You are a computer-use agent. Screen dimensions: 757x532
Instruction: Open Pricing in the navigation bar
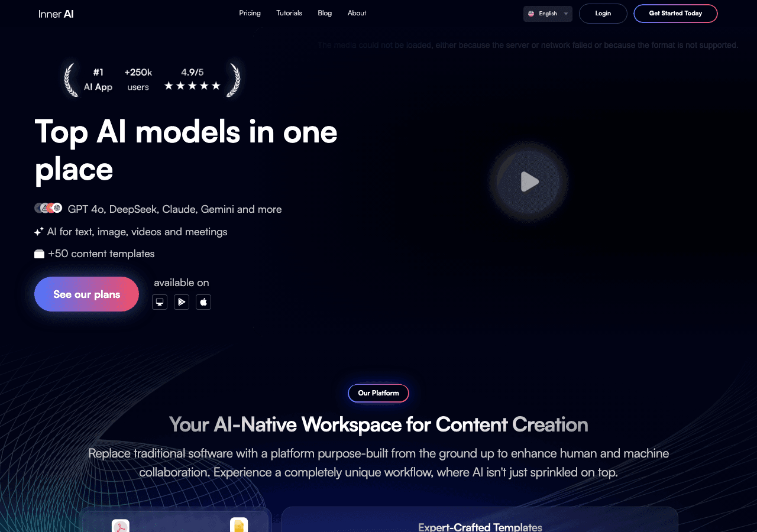[250, 13]
